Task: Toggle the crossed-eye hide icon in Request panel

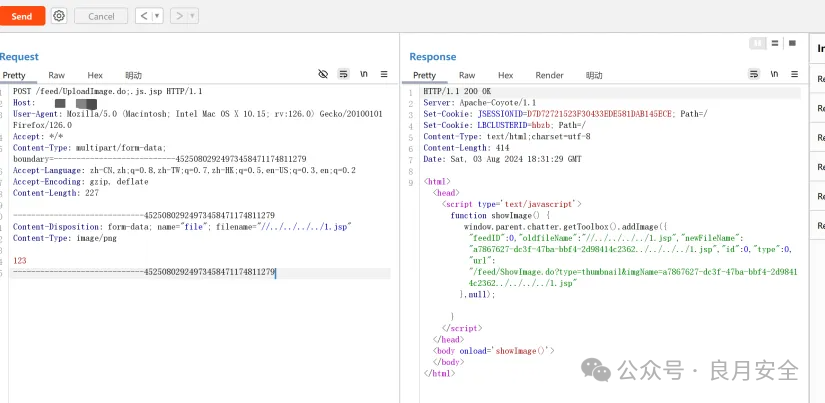Action: [324, 74]
